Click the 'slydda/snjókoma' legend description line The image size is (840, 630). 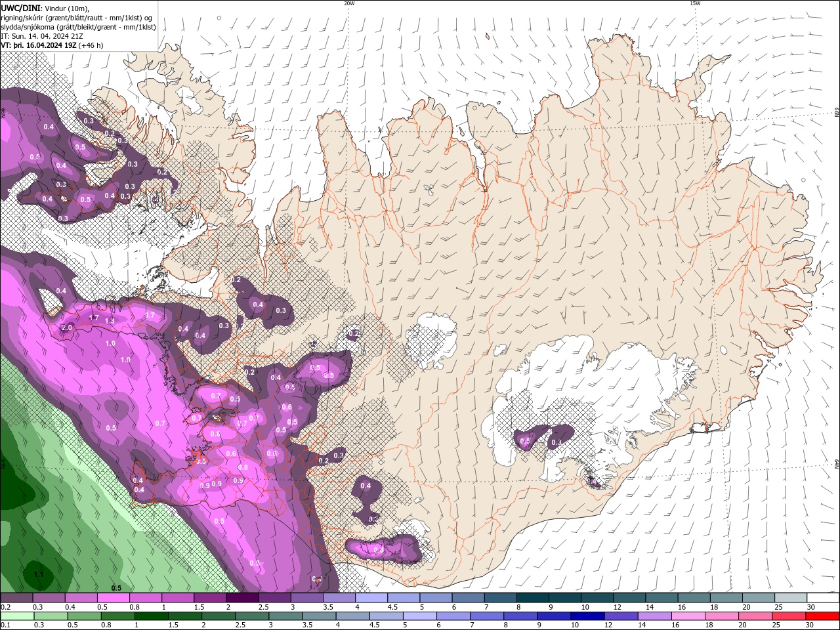tap(78, 27)
